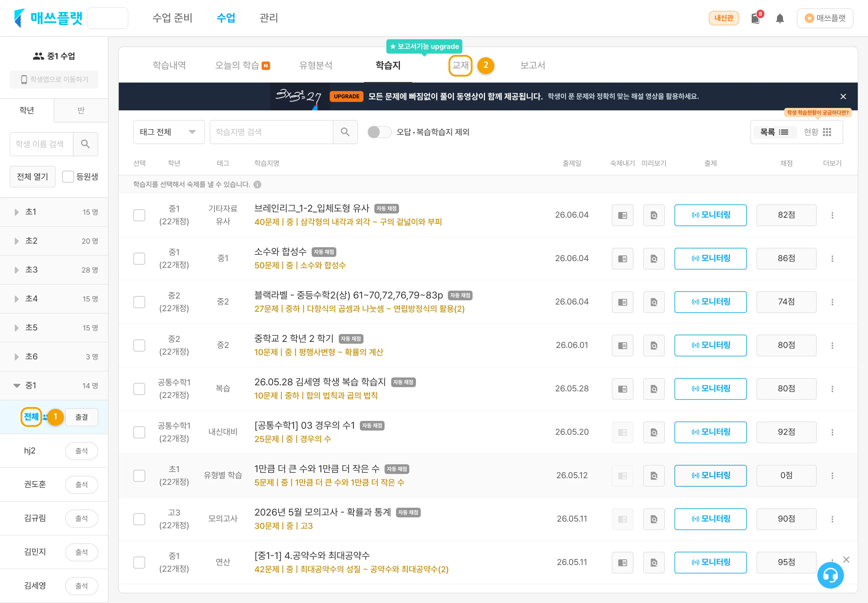Select the 26.05.28 김세영 복습 학습지 checkbox
The image size is (868, 603).
click(139, 389)
